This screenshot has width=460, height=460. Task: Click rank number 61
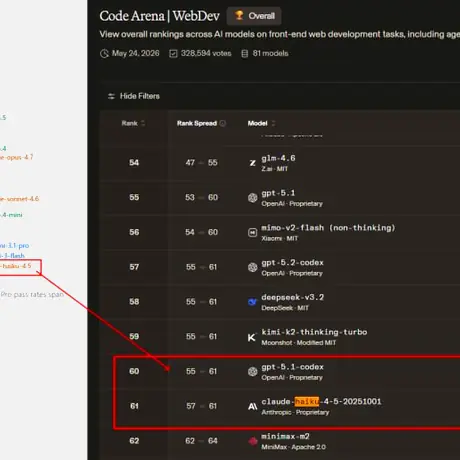click(x=134, y=406)
